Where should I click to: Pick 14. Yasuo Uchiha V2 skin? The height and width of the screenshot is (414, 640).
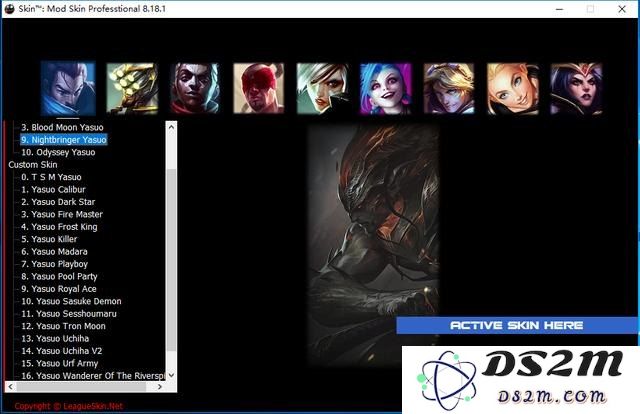tap(61, 351)
